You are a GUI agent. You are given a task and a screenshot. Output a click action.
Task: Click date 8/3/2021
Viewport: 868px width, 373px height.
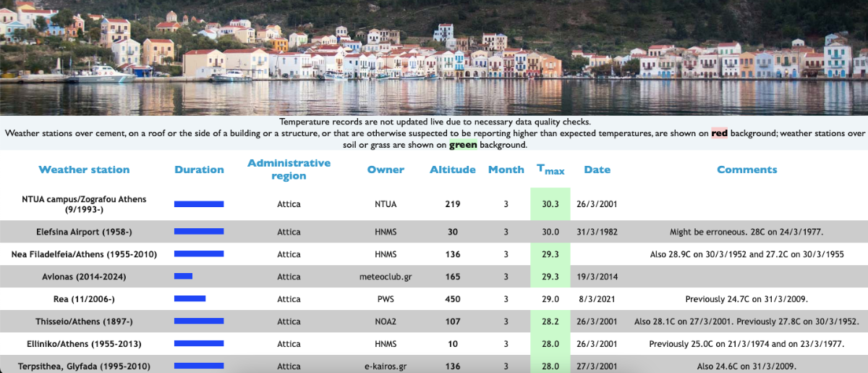597,299
